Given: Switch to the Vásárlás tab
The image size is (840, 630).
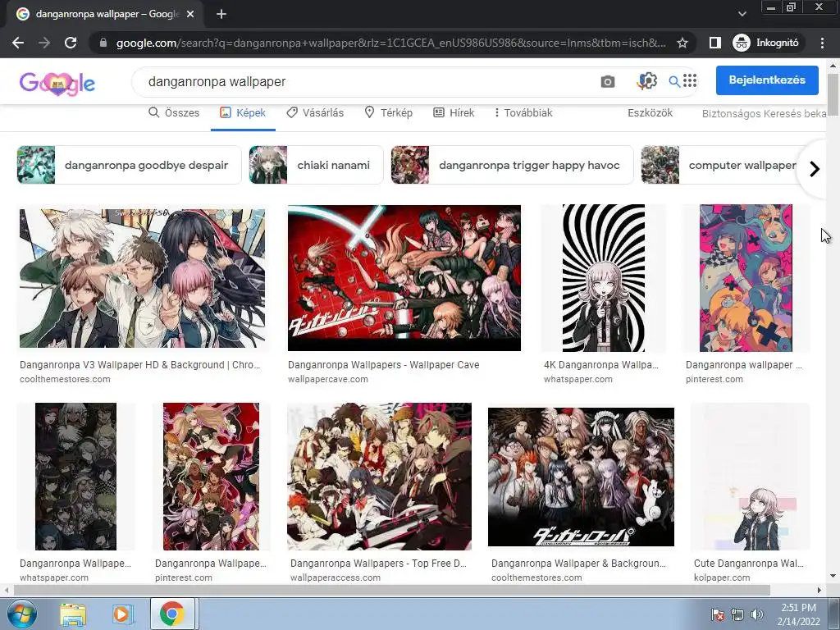Looking at the screenshot, I should point(315,113).
